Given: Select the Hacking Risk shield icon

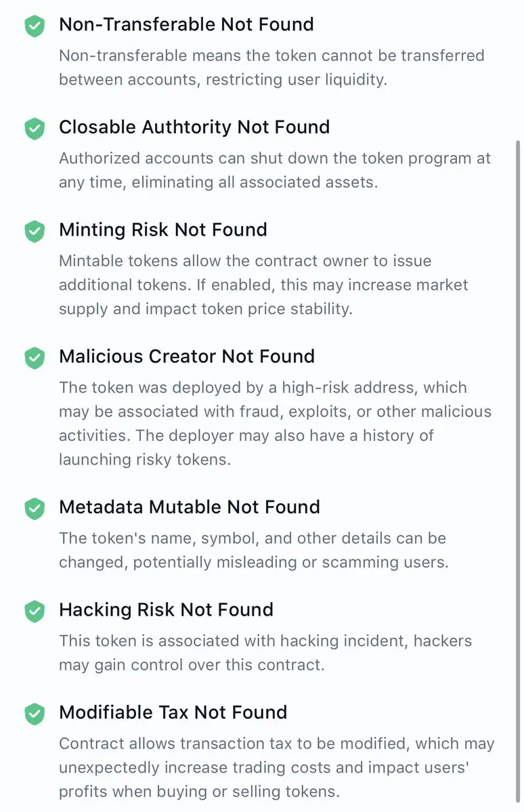Looking at the screenshot, I should [35, 611].
